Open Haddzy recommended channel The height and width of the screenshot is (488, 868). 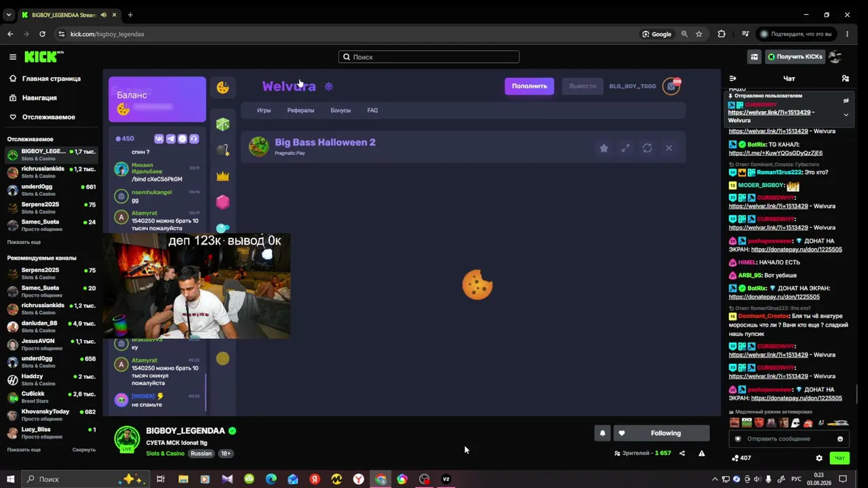pos(52,380)
